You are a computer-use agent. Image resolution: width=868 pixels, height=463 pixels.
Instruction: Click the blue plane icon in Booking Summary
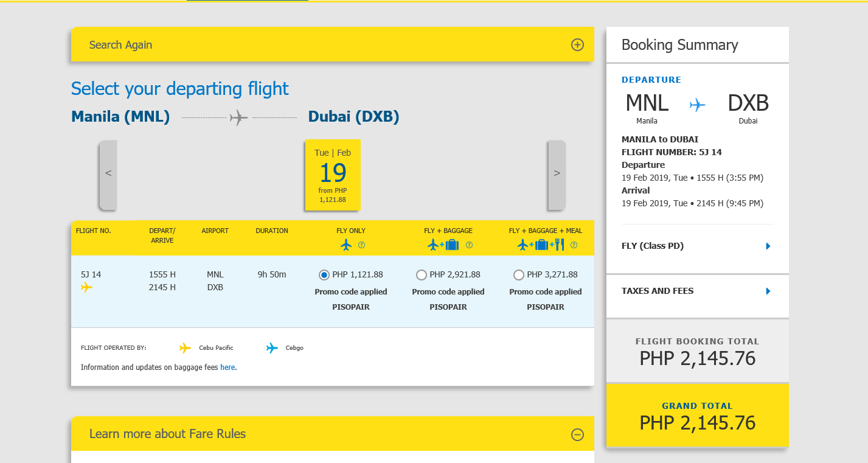tap(697, 105)
